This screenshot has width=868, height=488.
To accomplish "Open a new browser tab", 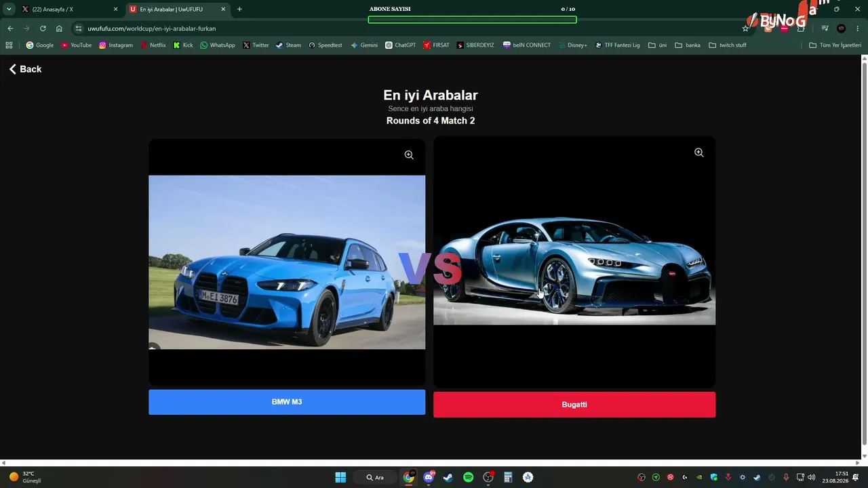I will click(x=239, y=9).
